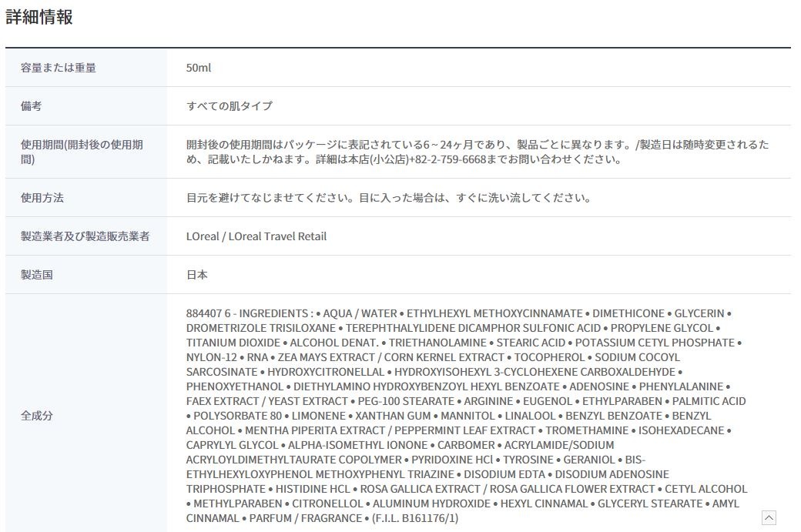Select the 製造業者及び製造販売業者 row label
The width and height of the screenshot is (801, 532).
(85, 236)
